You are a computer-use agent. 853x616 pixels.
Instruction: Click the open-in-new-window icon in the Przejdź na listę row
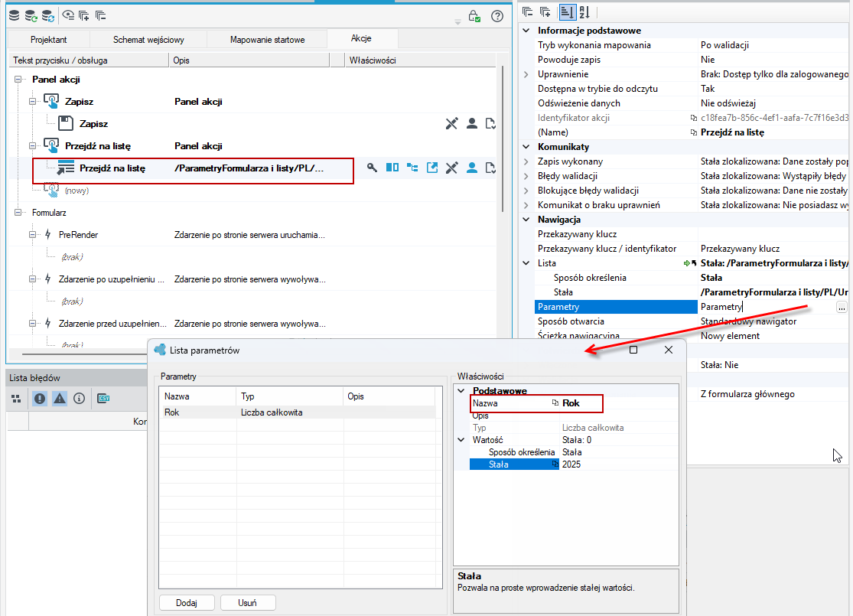tap(432, 168)
